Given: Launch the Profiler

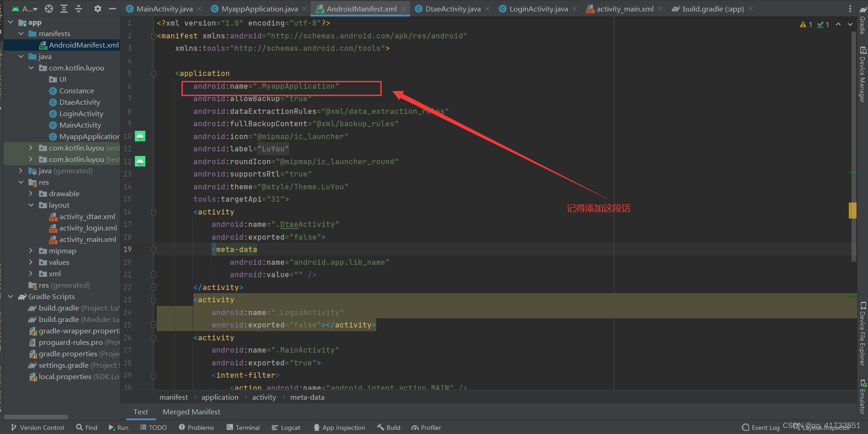Looking at the screenshot, I should coord(426,427).
